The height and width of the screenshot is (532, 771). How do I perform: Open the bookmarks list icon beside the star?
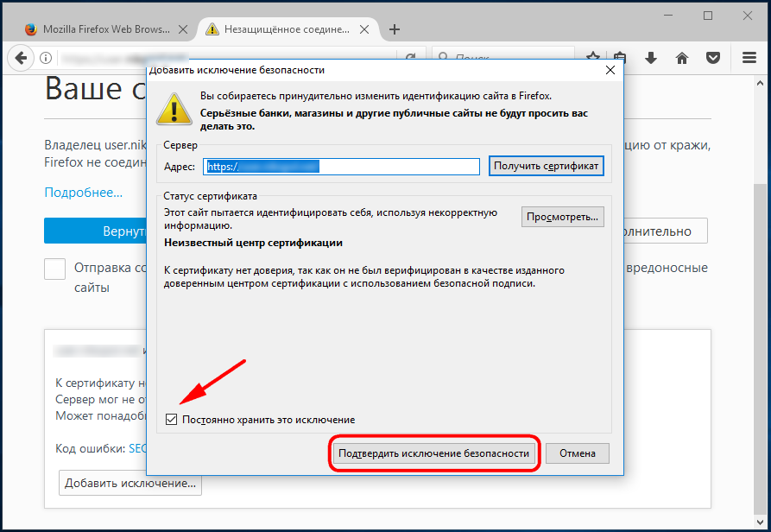coord(620,56)
